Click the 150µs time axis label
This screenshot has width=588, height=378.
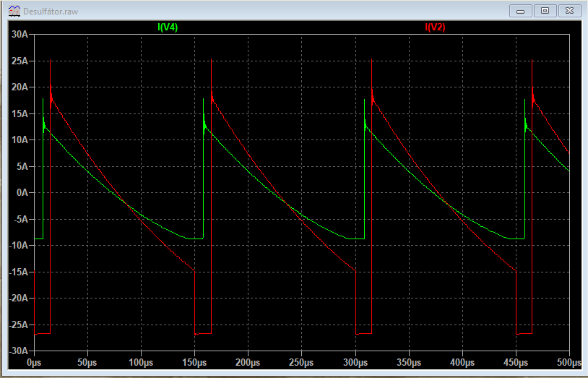[194, 363]
